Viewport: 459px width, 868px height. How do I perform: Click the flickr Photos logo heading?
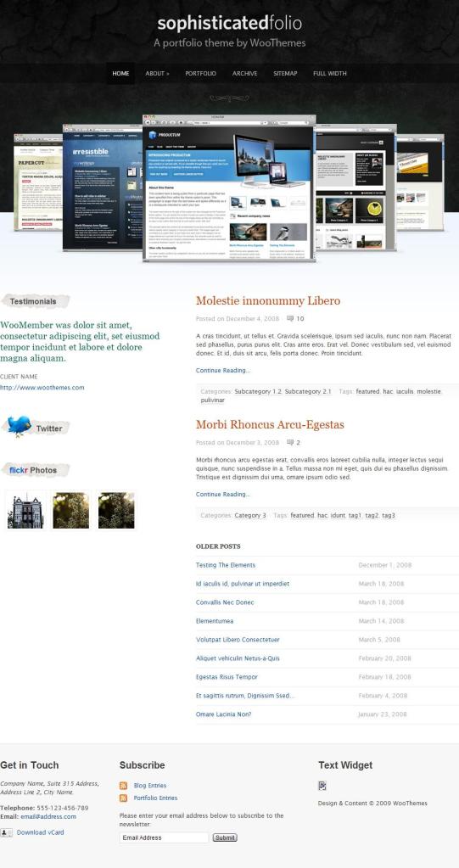coord(33,470)
